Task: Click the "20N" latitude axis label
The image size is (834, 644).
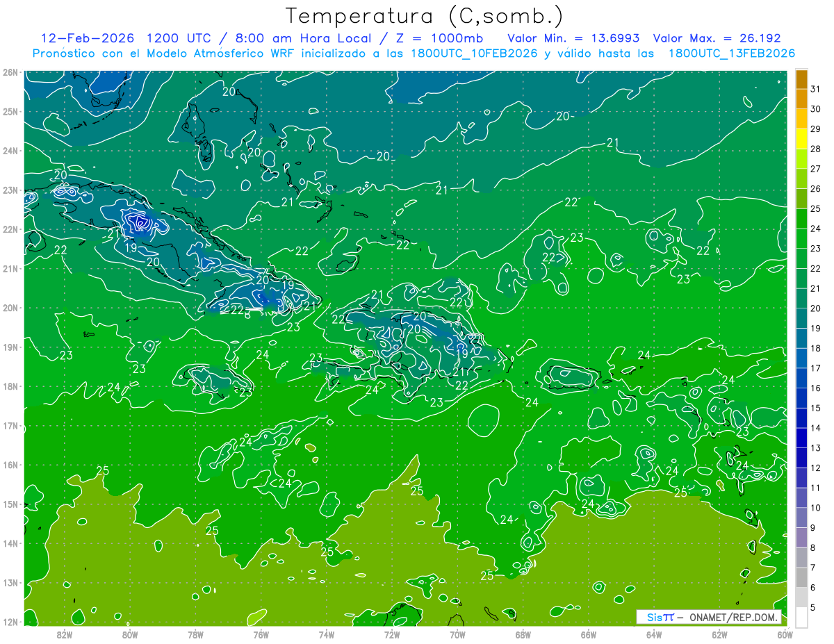Action: [10, 308]
